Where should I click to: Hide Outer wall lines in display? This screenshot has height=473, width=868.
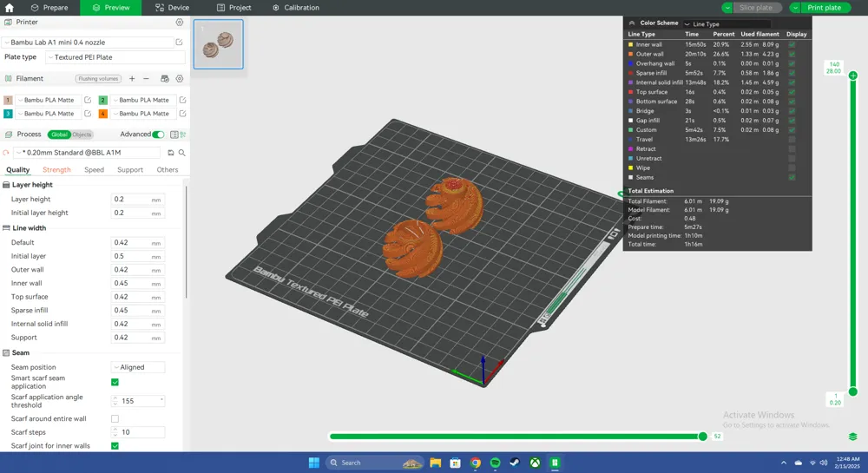792,54
